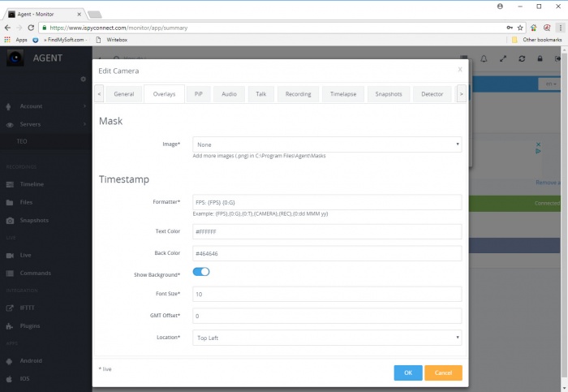Click the Cancel button

point(443,373)
